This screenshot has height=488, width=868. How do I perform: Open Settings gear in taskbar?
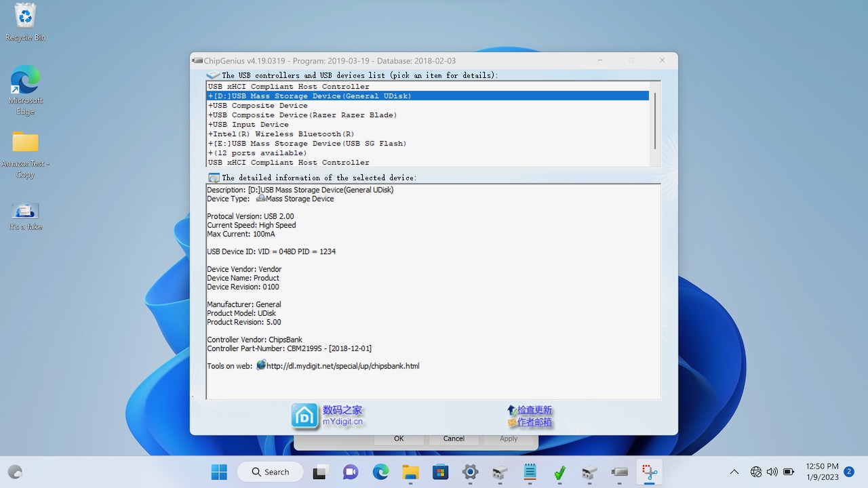coord(470,472)
